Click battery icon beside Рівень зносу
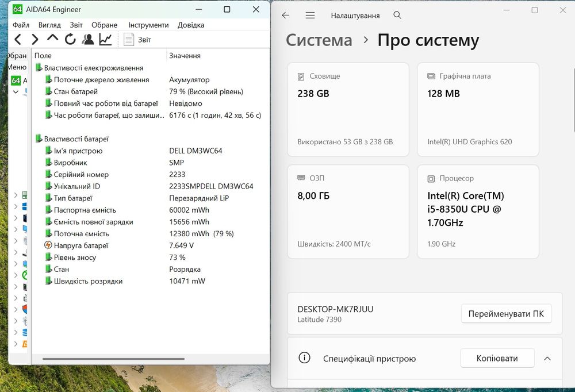Image resolution: width=575 pixels, height=392 pixels. tap(48, 257)
